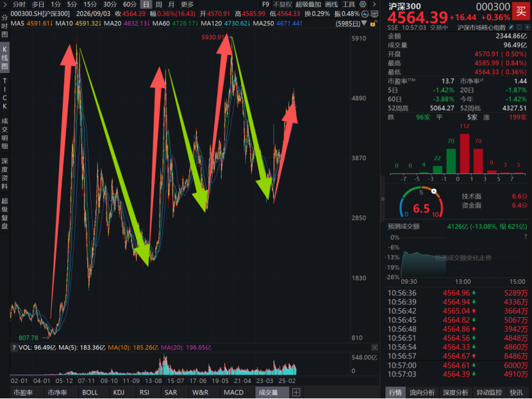The height and width of the screenshot is (399, 532).
Task: Open 超级叠加 overlay option
Action: (308, 4)
